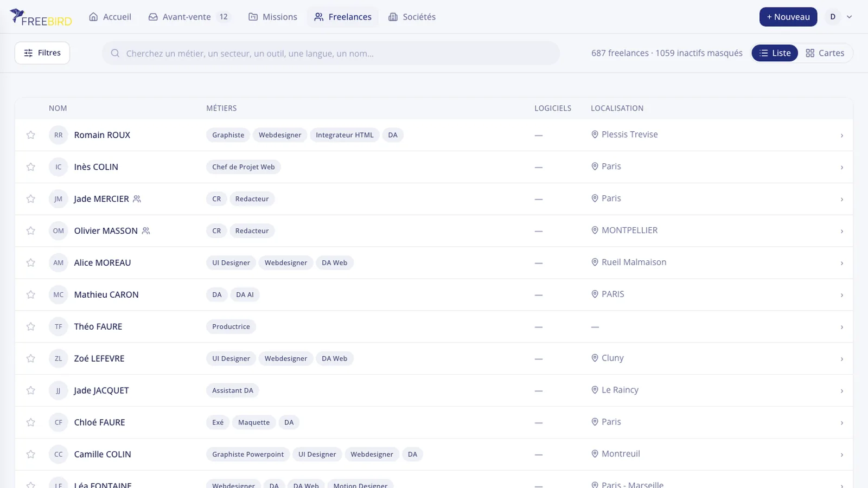Open the Filtres panel

[x=42, y=53]
